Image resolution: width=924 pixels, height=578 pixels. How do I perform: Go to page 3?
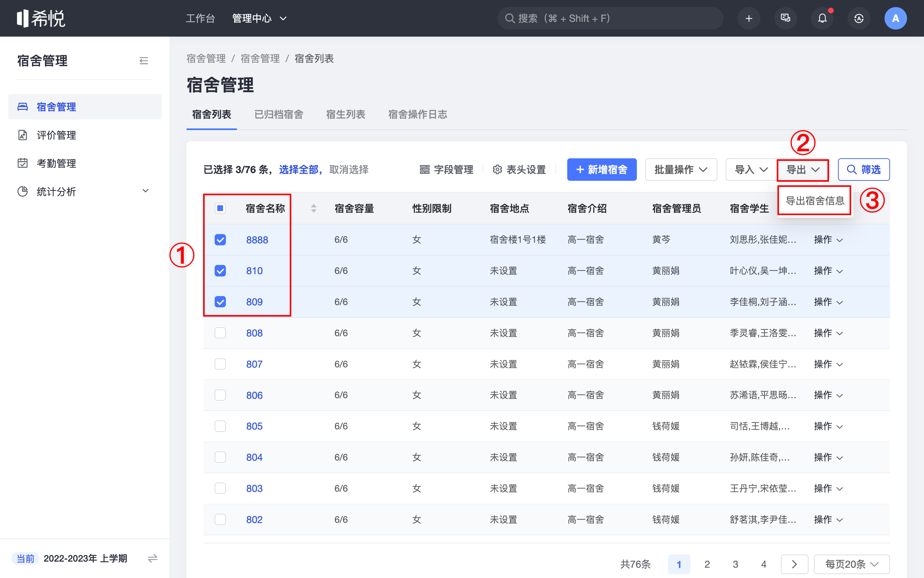[x=735, y=564]
